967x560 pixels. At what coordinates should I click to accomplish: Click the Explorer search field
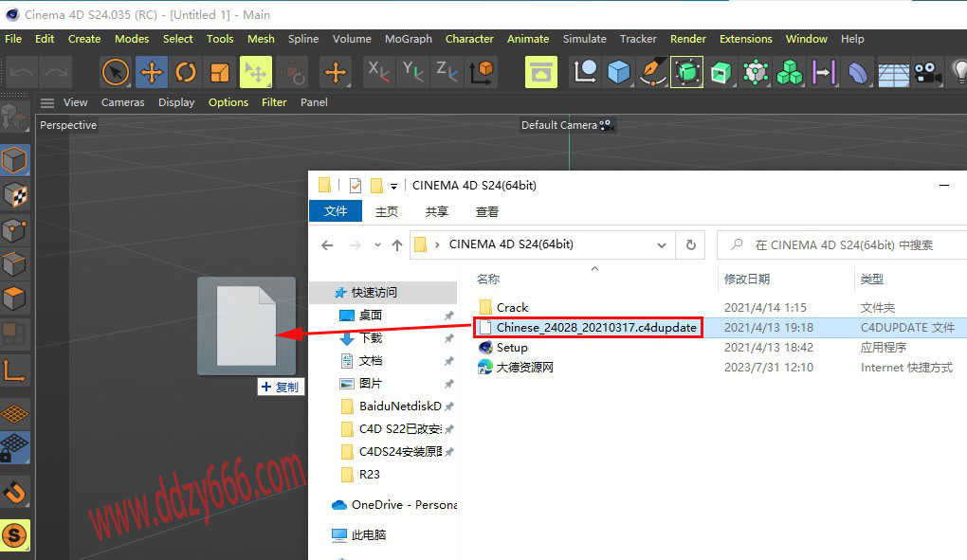pos(843,245)
